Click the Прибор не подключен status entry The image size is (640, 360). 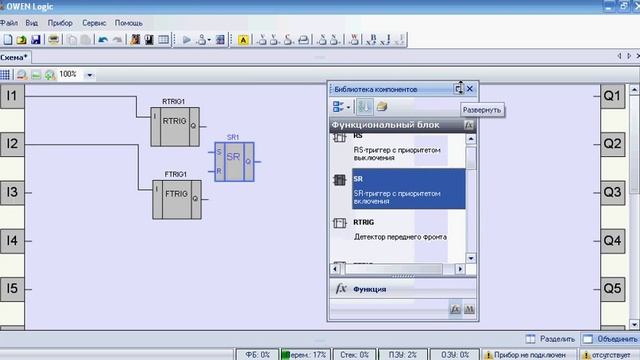(529, 355)
